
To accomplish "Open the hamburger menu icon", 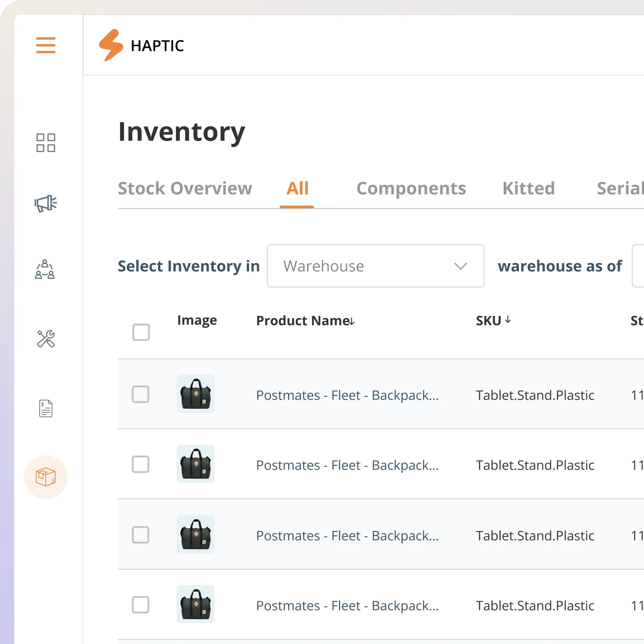I will click(46, 45).
